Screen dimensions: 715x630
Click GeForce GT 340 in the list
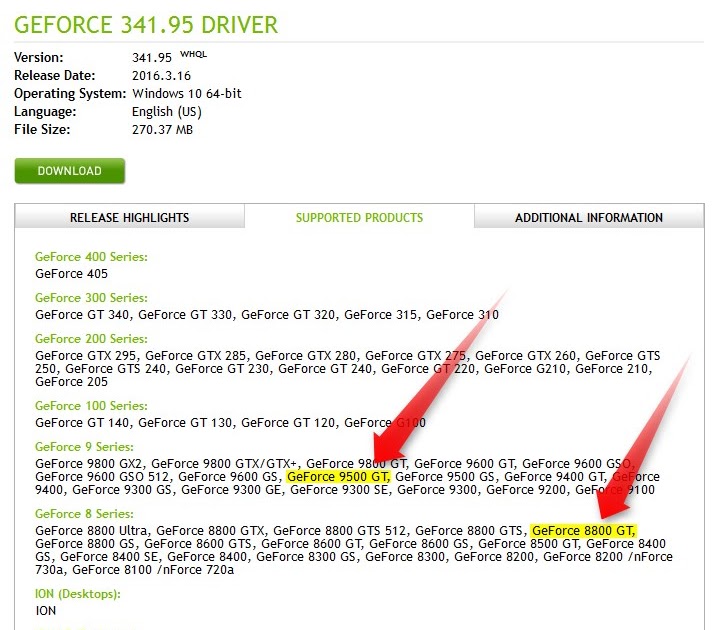pos(82,315)
